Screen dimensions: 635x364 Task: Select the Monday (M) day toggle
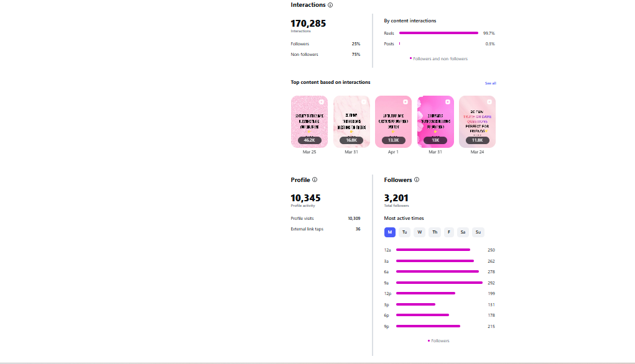click(390, 232)
